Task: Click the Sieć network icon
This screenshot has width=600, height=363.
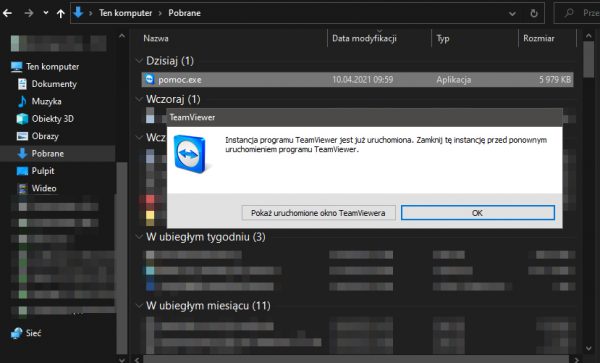Action: click(x=16, y=333)
